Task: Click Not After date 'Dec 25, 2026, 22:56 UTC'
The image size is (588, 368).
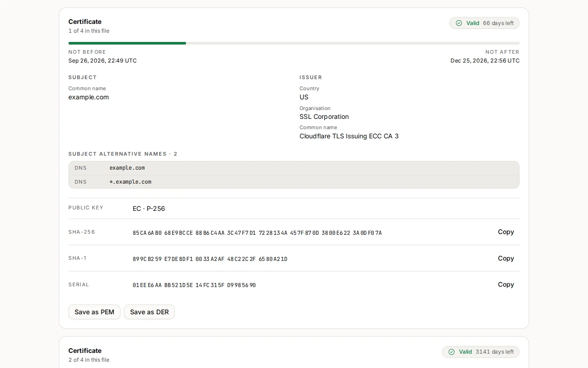Action: point(485,61)
